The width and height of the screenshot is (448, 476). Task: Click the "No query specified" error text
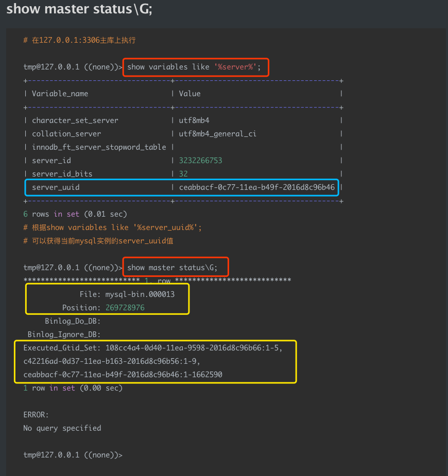pos(62,428)
